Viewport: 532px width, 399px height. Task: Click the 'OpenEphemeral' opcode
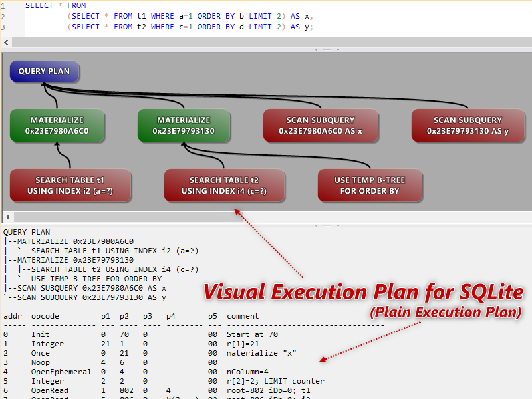tap(61, 372)
